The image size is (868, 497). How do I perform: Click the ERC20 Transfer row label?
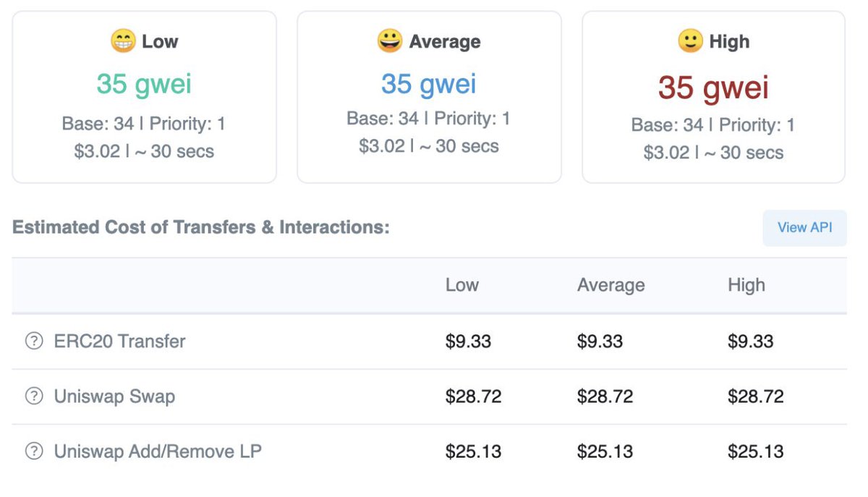pyautogui.click(x=119, y=341)
